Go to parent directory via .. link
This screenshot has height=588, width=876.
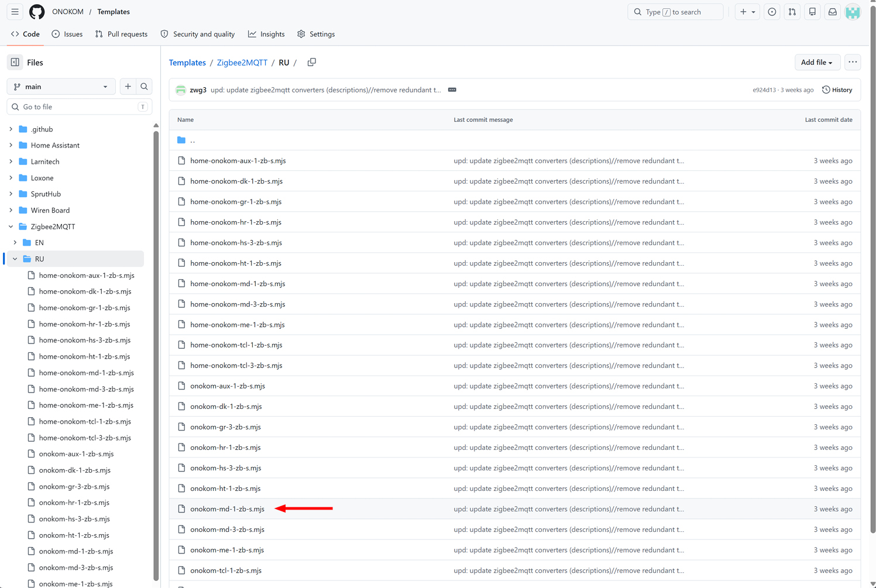tap(193, 140)
